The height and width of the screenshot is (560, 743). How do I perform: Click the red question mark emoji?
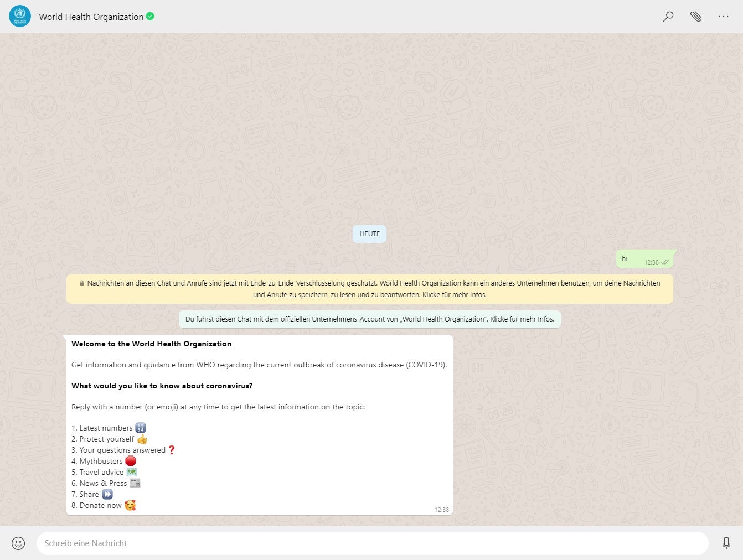tap(172, 450)
